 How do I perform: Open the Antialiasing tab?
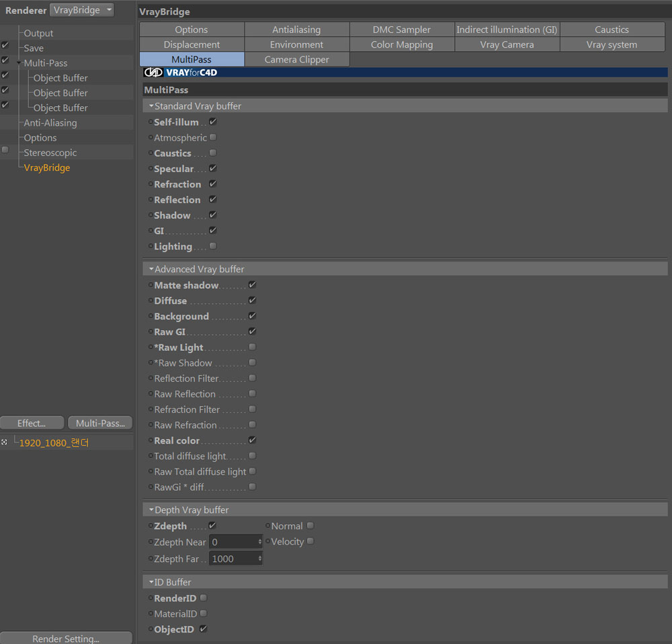(x=296, y=30)
